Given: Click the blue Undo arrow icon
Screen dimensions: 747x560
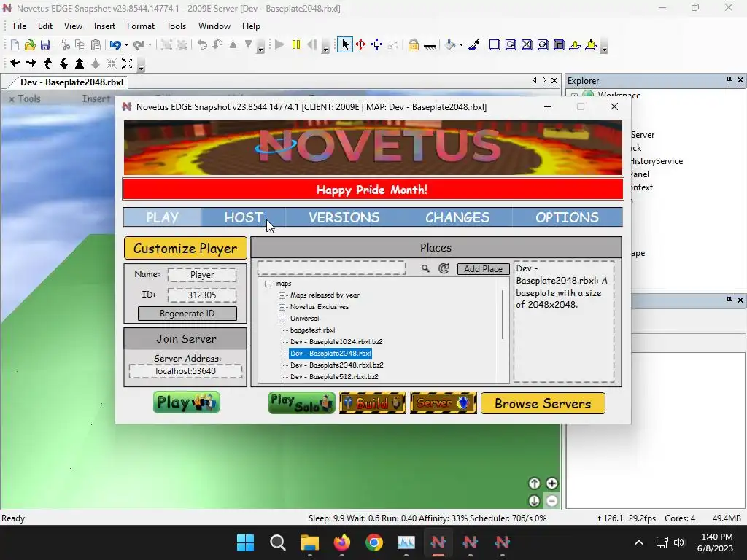Looking at the screenshot, I should tap(115, 44).
